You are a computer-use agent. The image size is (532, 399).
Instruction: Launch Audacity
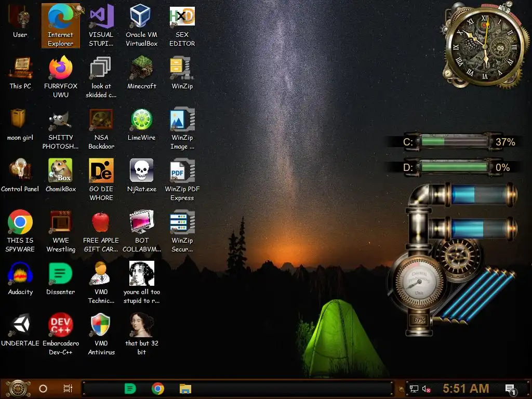20,279
